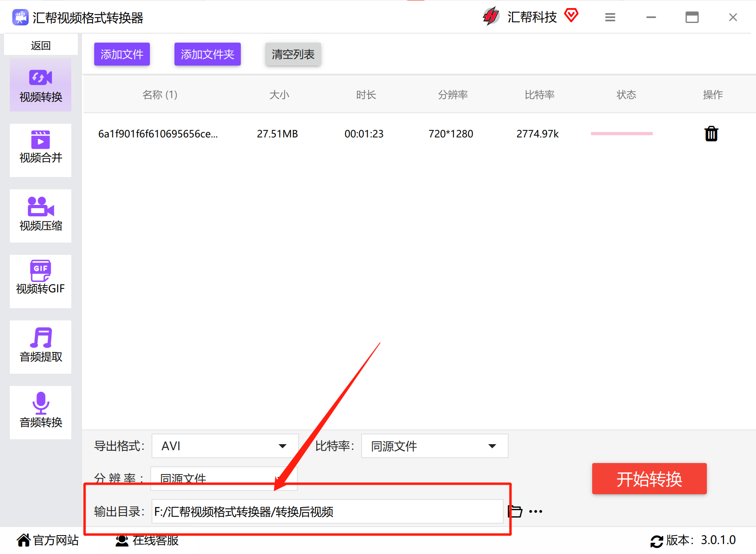The image size is (756, 554).
Task: Expand the 比特率 dropdown
Action: click(x=435, y=446)
